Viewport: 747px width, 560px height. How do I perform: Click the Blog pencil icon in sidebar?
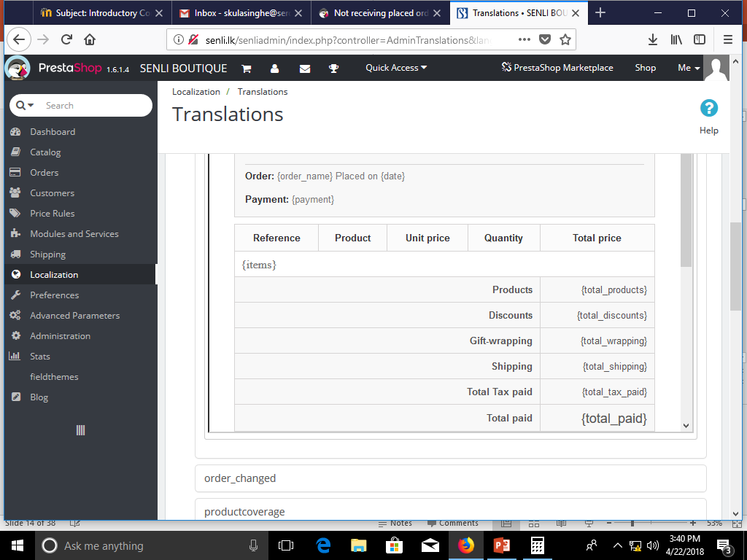pos(16,397)
